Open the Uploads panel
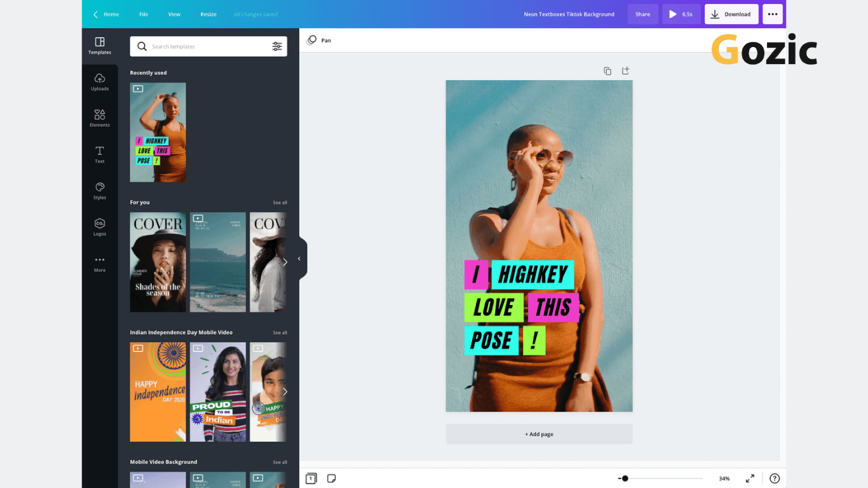The width and height of the screenshot is (868, 488). pos(100,82)
